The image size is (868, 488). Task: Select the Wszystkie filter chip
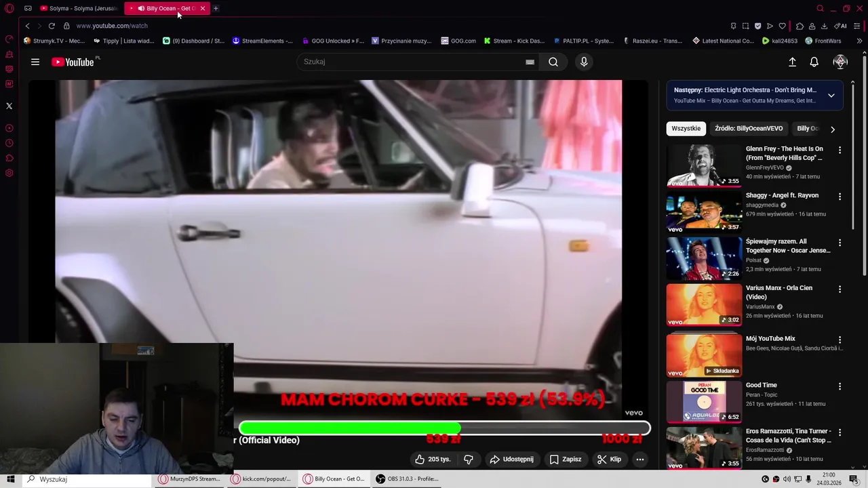click(686, 128)
